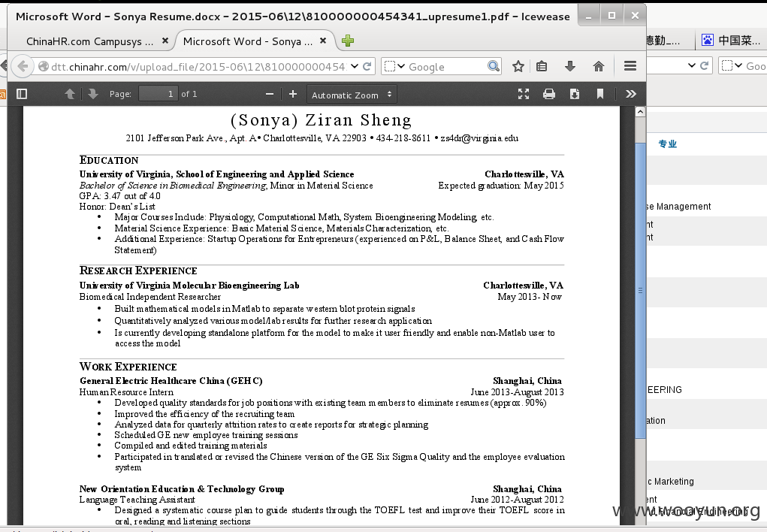The image size is (767, 532).
Task: Select the Microsoft Word - Sonya tab
Action: tap(247, 41)
